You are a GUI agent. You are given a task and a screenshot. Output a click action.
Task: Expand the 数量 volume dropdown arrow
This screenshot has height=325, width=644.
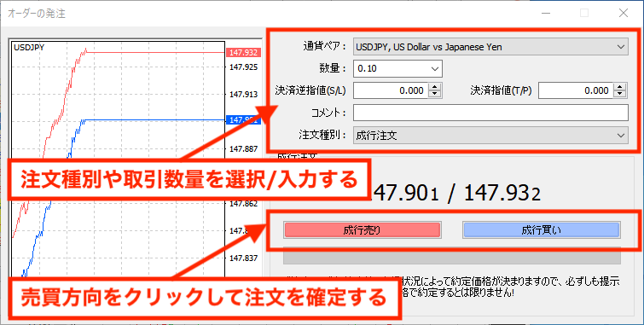tap(435, 69)
